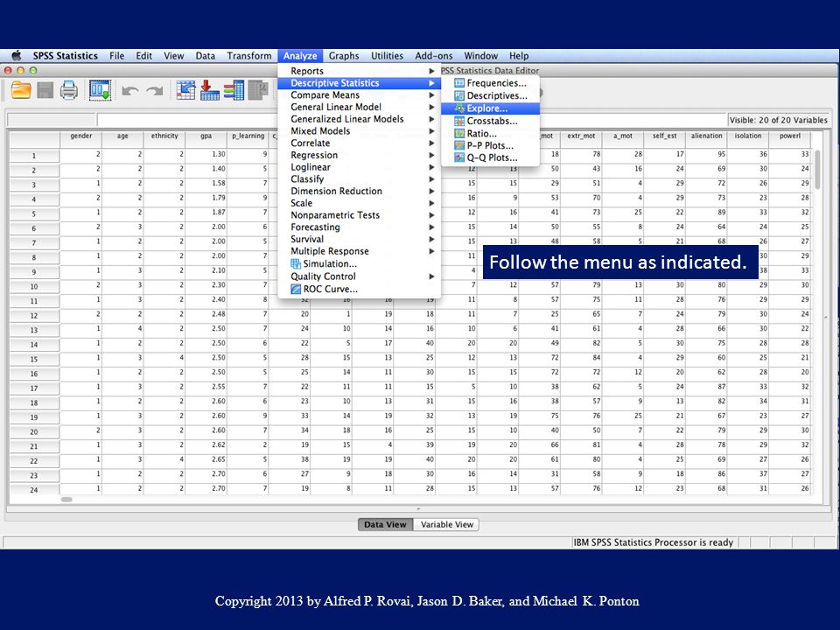Image resolution: width=840 pixels, height=630 pixels.
Task: Expand the Dimension Reduction submenu
Action: click(x=359, y=192)
